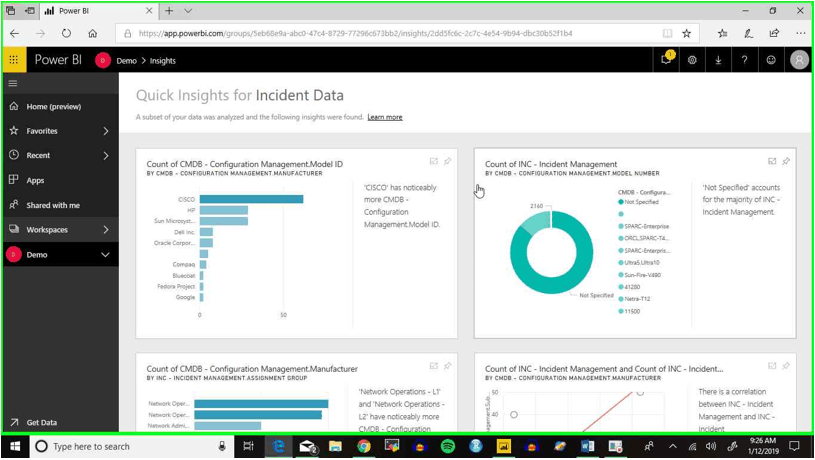Pin the CMDB Manufacturer by Assignment Group visual
Image resolution: width=815 pixels, height=460 pixels.
point(448,366)
